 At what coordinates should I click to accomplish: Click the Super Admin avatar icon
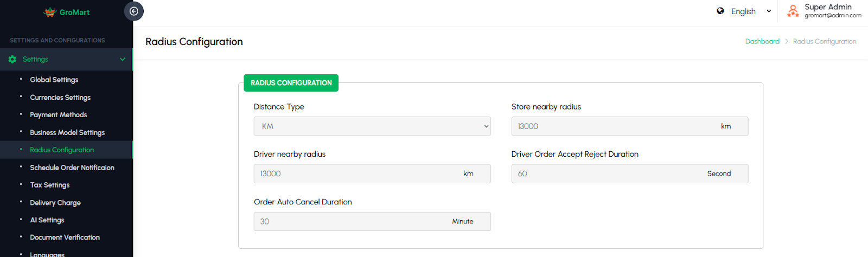click(793, 11)
